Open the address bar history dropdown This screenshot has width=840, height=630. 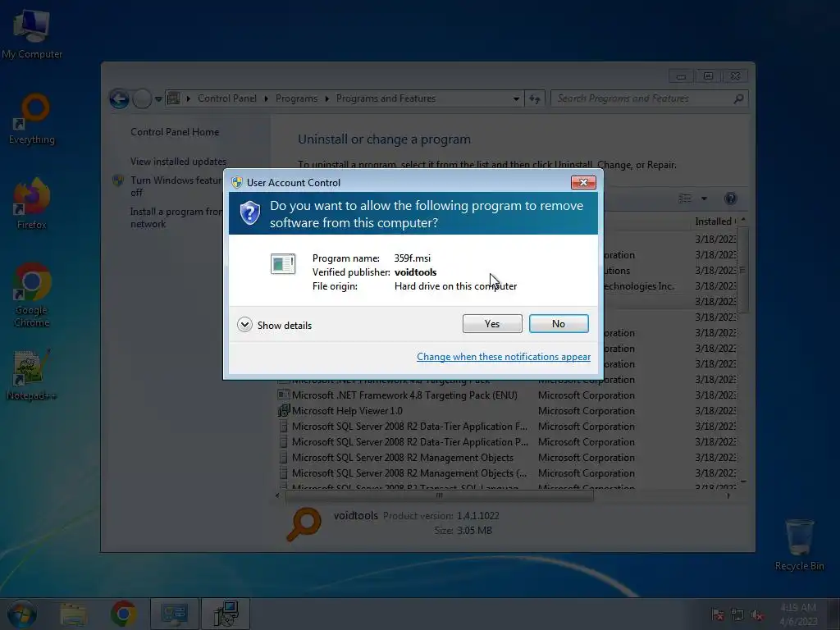click(x=516, y=98)
